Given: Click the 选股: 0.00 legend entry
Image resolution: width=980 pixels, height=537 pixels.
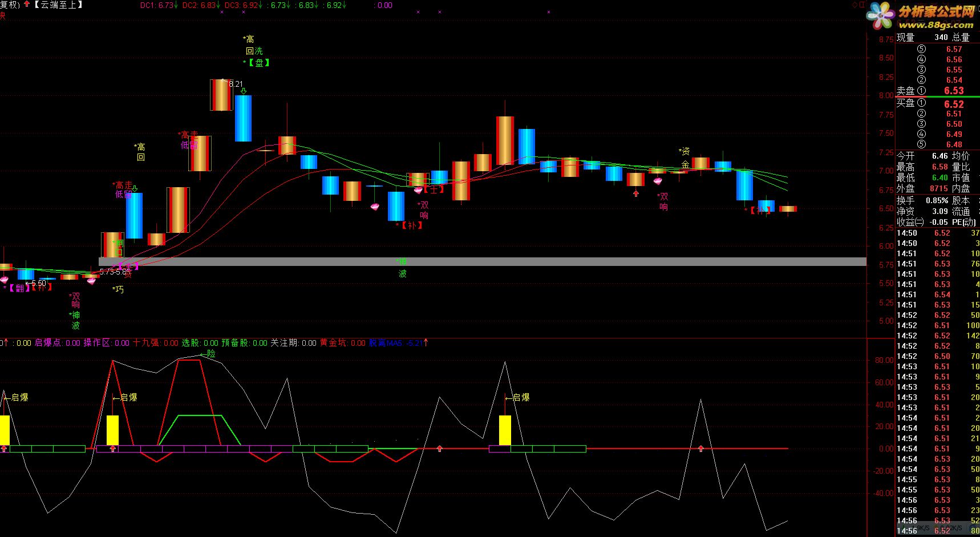Looking at the screenshot, I should point(200,343).
